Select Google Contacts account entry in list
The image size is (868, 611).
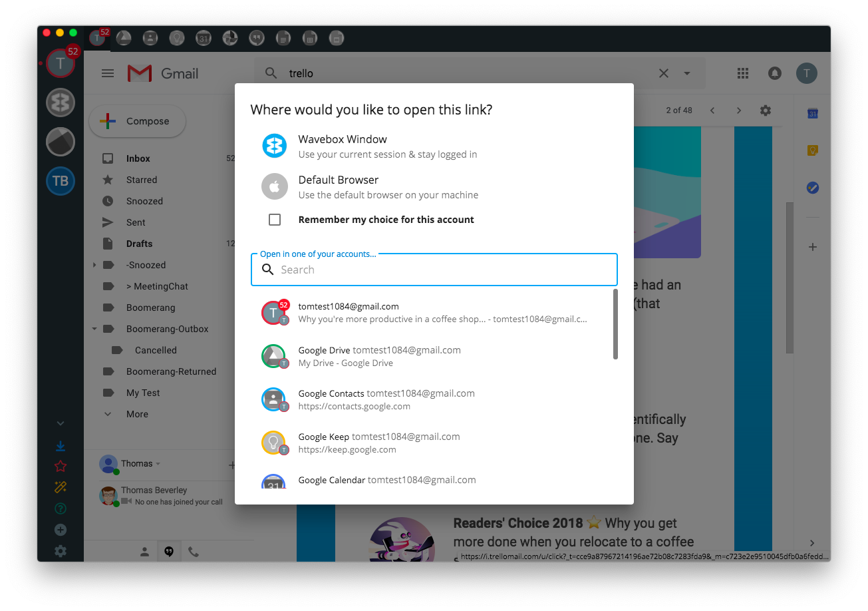pos(431,399)
